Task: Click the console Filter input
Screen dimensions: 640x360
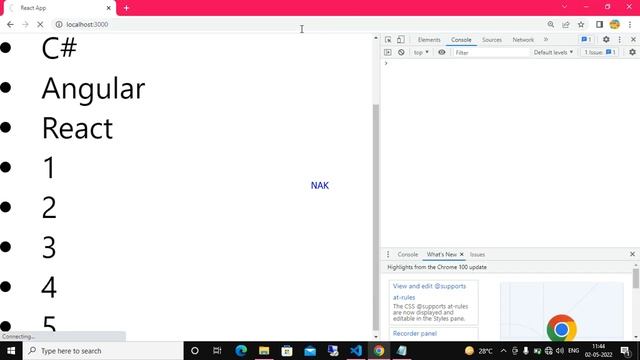Action: (x=491, y=52)
